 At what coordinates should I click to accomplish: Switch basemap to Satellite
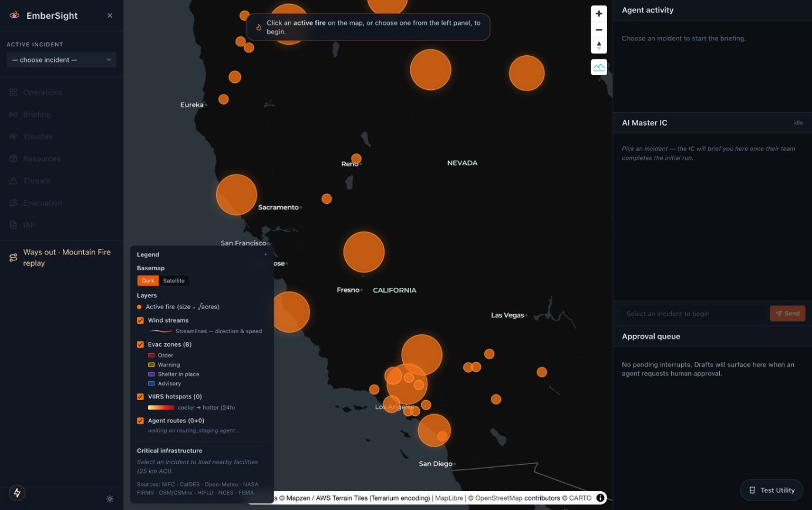pyautogui.click(x=174, y=281)
